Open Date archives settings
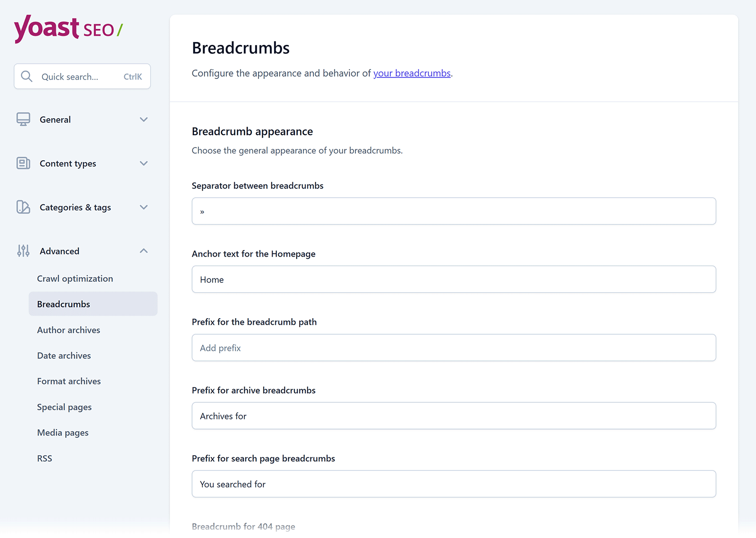This screenshot has width=756, height=538. coord(64,355)
